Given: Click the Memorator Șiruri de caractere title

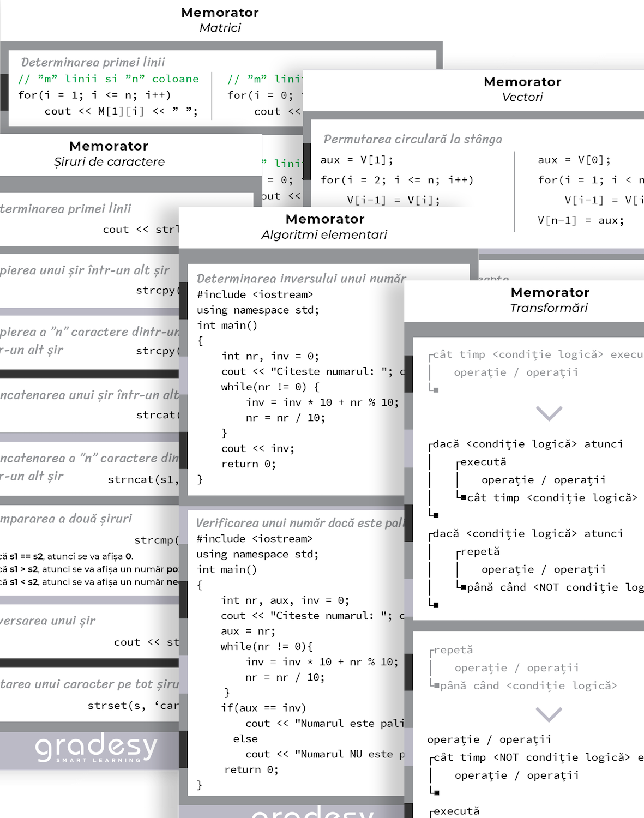Looking at the screenshot, I should click(109, 153).
